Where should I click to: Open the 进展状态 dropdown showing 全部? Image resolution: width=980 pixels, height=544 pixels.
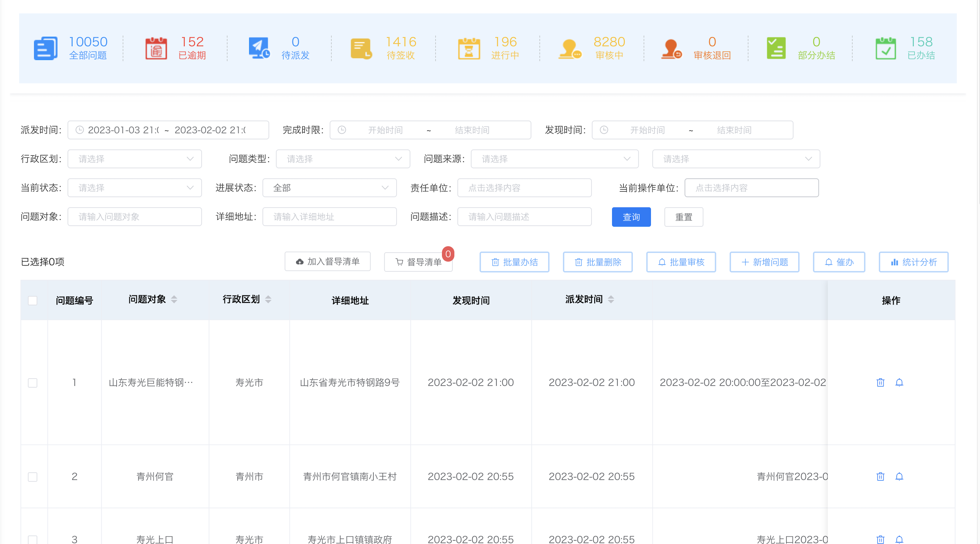330,188
